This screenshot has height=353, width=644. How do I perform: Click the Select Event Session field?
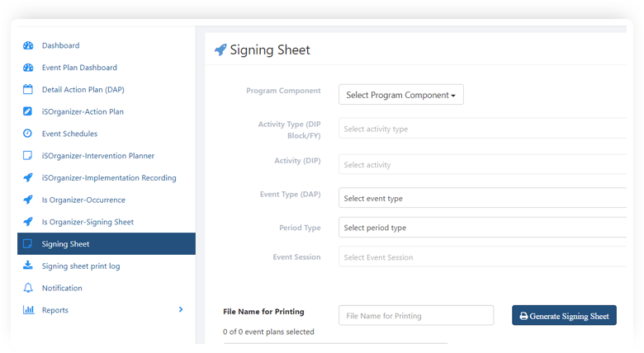click(482, 257)
